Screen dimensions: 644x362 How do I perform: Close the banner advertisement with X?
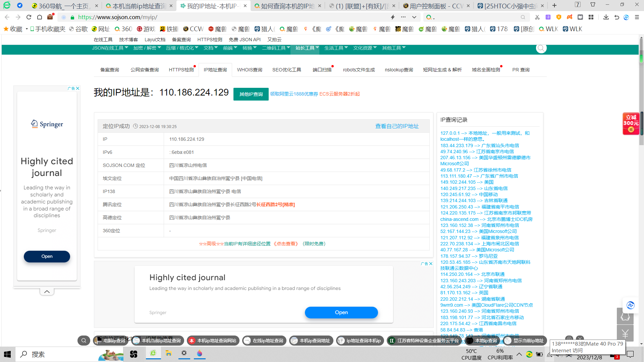pos(431,264)
